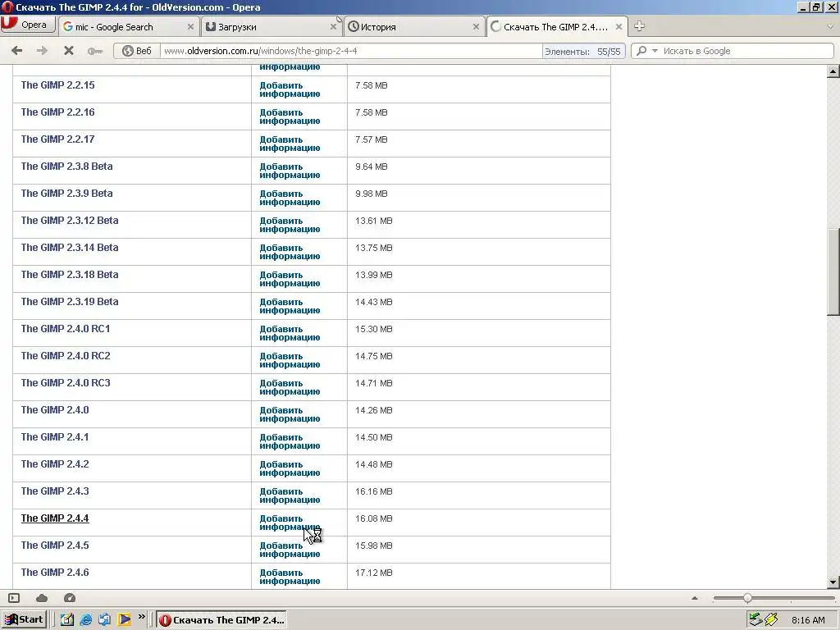Open The GIMP 2.4.3 link

(x=55, y=491)
